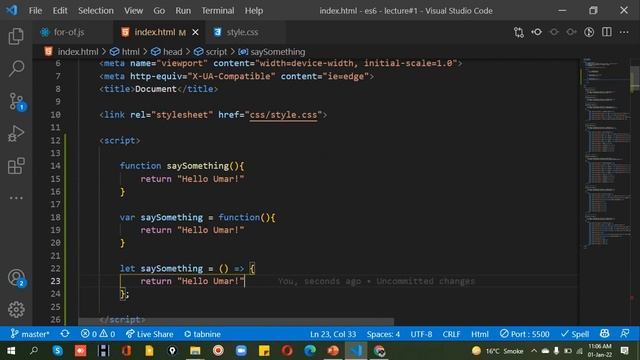This screenshot has width=640, height=360.
Task: Split the editor to the right
Action: (x=607, y=32)
